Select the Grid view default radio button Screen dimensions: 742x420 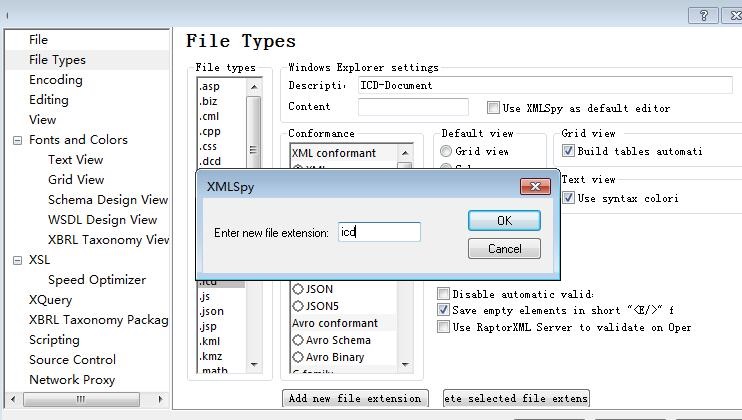(x=446, y=151)
